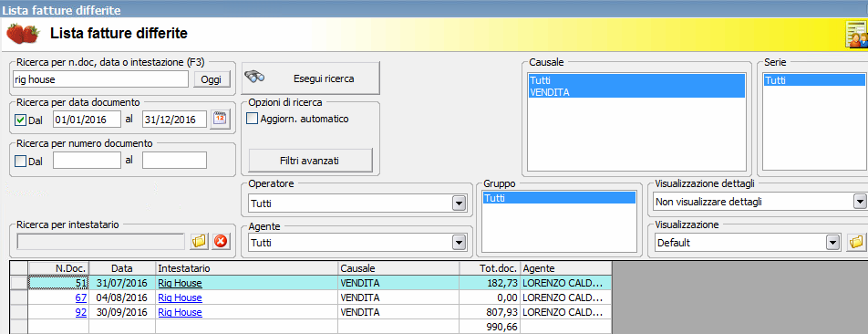The image size is (868, 334).
Task: Select Tutti in the Serie list
Action: click(813, 80)
